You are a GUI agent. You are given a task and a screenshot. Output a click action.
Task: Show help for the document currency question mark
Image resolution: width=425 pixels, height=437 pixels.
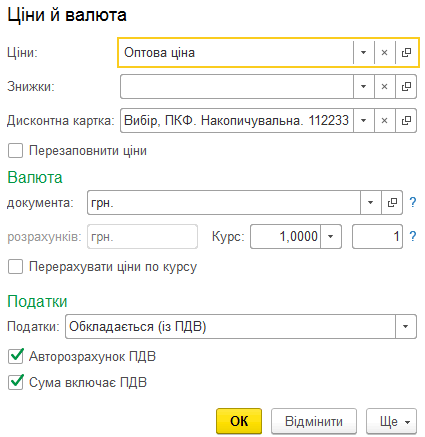(x=413, y=202)
